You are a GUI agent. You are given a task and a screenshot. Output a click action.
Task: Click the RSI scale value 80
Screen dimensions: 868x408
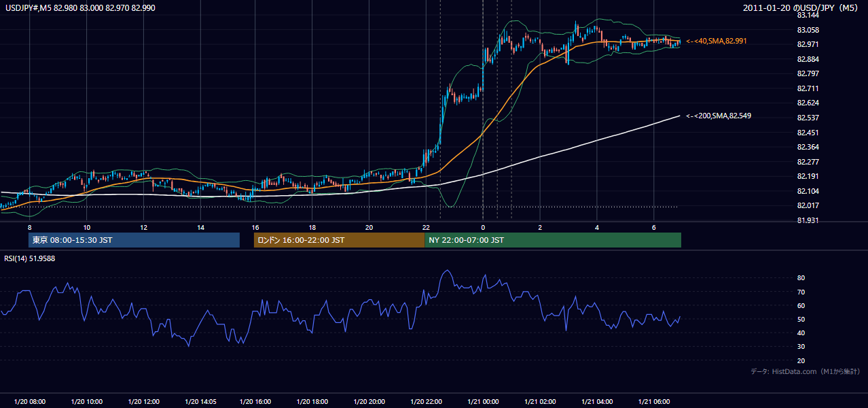[801, 278]
